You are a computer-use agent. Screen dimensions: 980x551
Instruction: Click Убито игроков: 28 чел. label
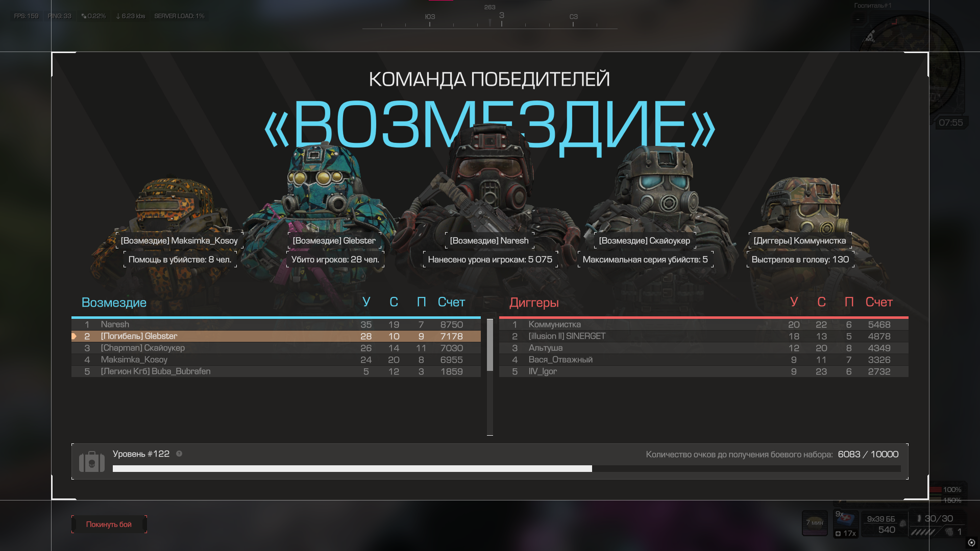335,260
